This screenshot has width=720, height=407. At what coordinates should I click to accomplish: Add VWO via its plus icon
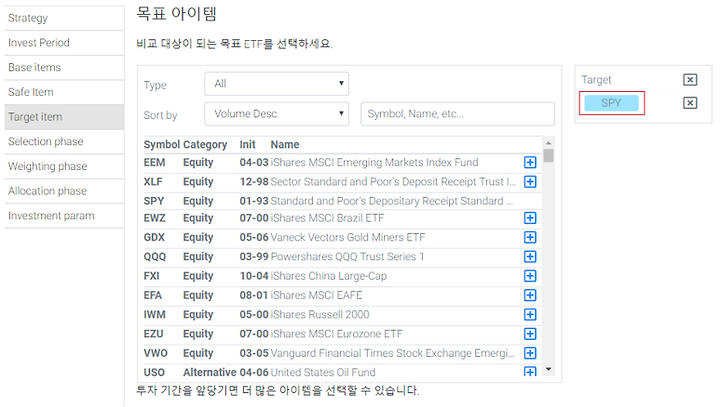530,353
